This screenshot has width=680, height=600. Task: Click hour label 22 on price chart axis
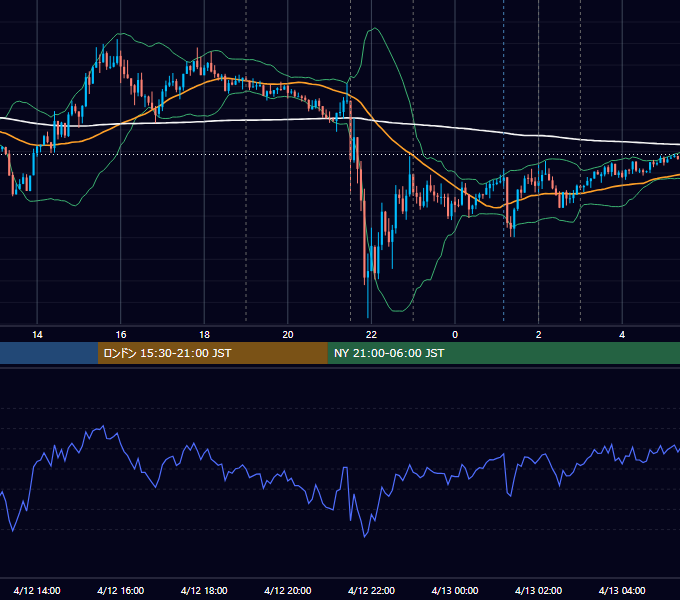pos(371,335)
